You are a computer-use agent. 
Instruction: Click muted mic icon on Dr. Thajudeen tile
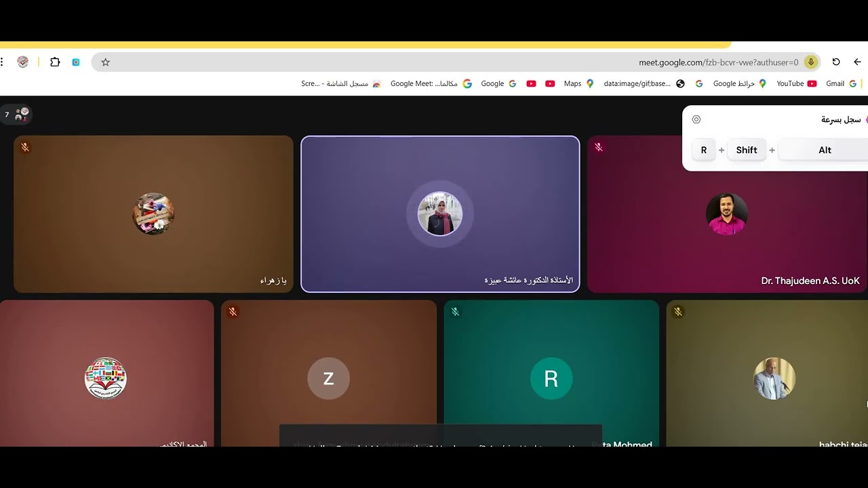tap(599, 147)
